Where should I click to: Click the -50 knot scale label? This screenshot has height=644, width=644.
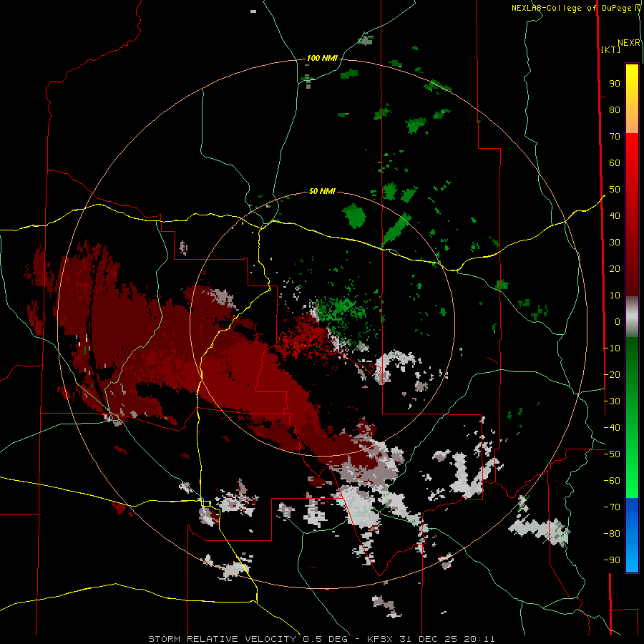click(612, 454)
